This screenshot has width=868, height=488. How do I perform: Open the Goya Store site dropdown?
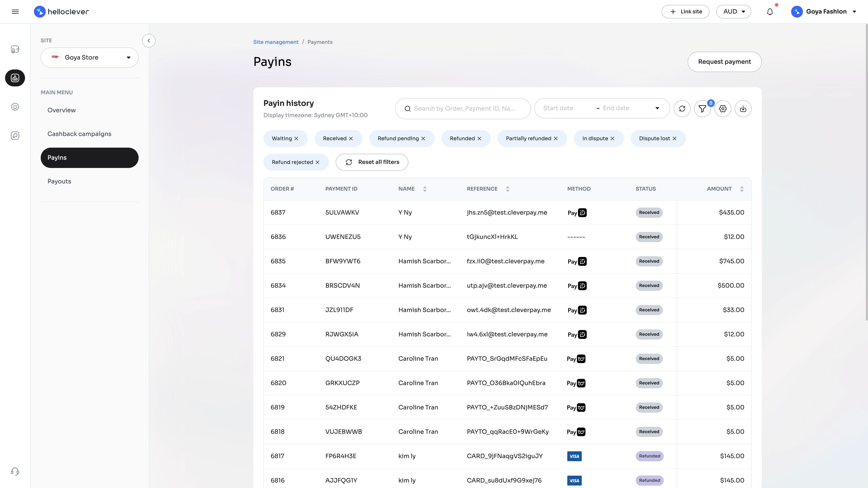point(90,58)
